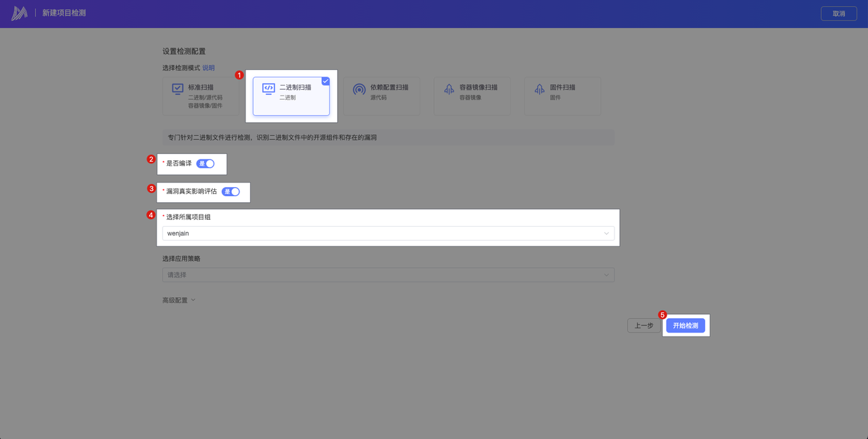This screenshot has height=439, width=868.
Task: Select the 依赖配置扫描 fingerprint icon
Action: 359,89
